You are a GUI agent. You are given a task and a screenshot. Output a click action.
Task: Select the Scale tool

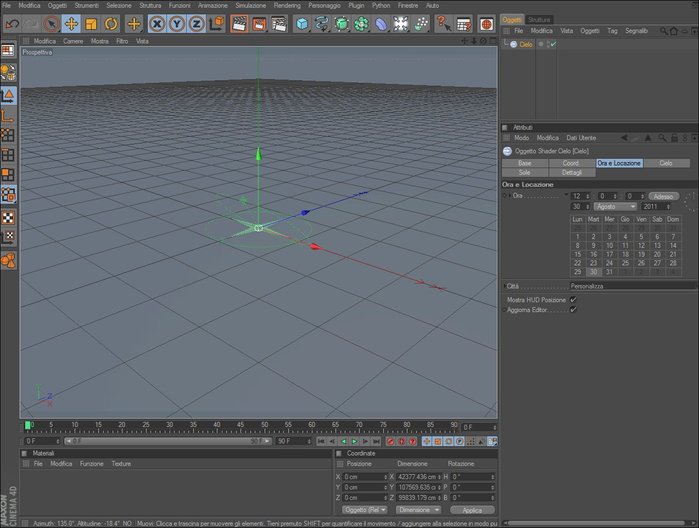point(91,24)
